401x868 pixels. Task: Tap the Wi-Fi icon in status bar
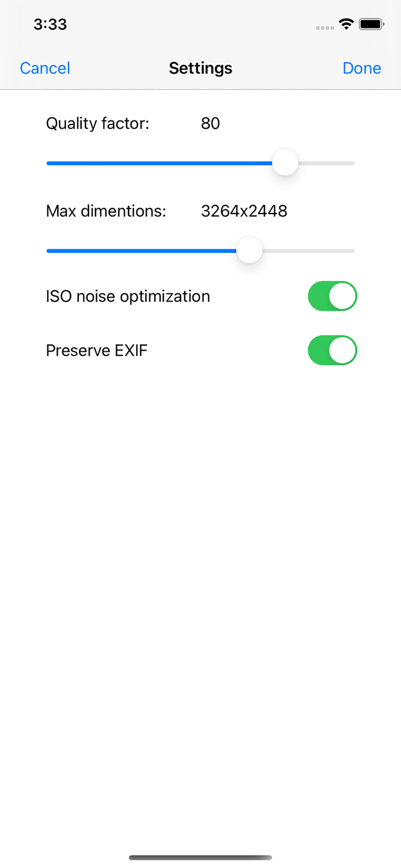(347, 24)
